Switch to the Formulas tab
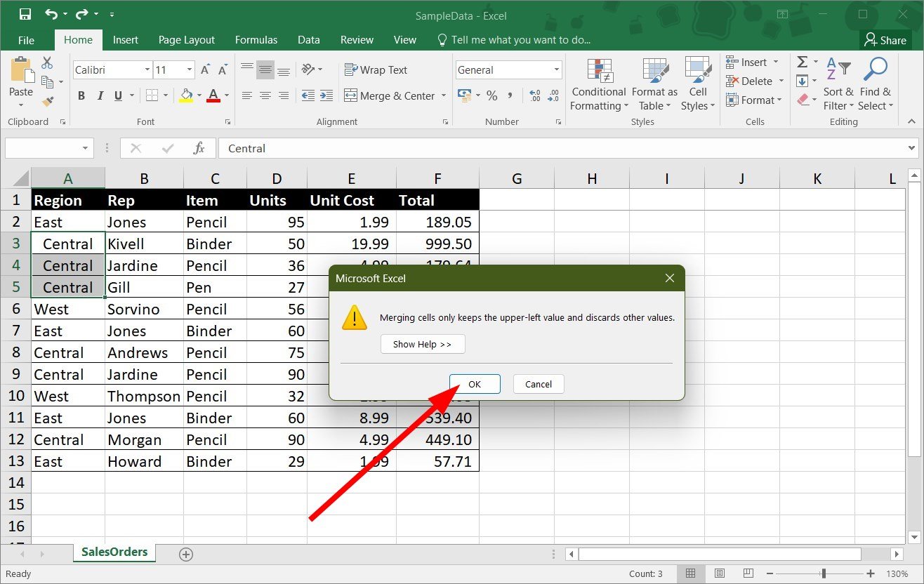Screen dimensions: 924x584 point(256,40)
